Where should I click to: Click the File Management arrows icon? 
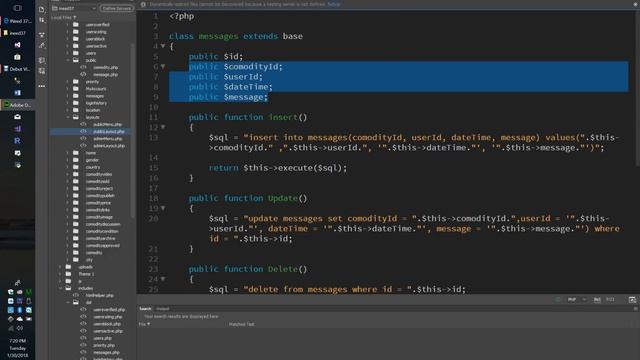(42, 20)
